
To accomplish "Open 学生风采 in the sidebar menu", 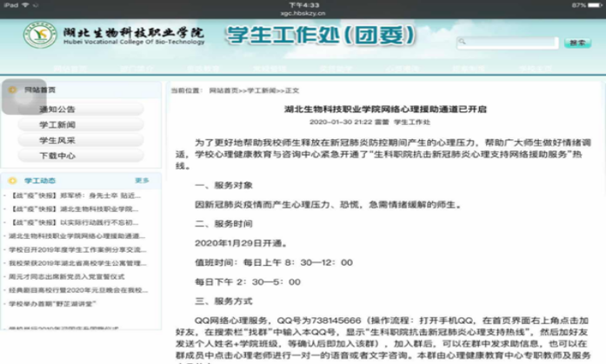I will (81, 141).
